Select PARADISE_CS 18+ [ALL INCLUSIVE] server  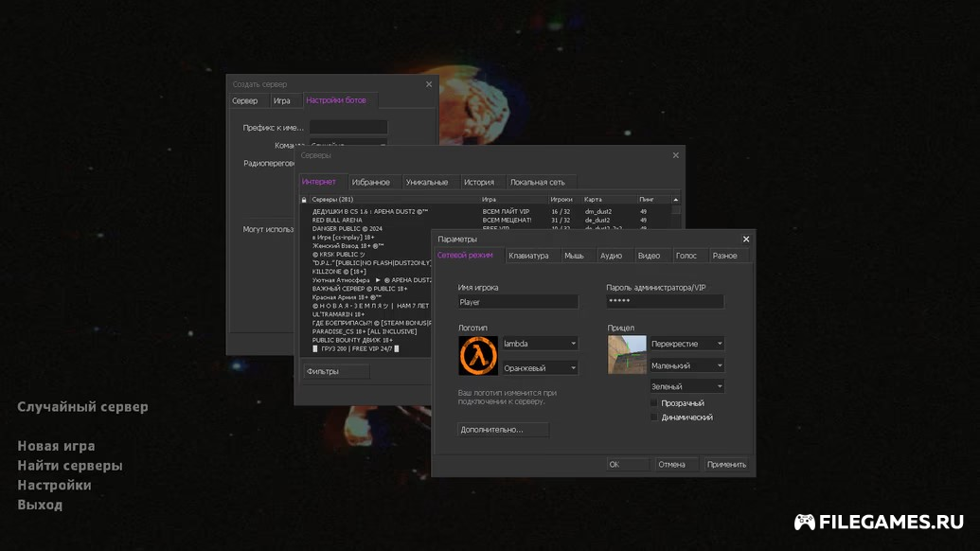365,331
